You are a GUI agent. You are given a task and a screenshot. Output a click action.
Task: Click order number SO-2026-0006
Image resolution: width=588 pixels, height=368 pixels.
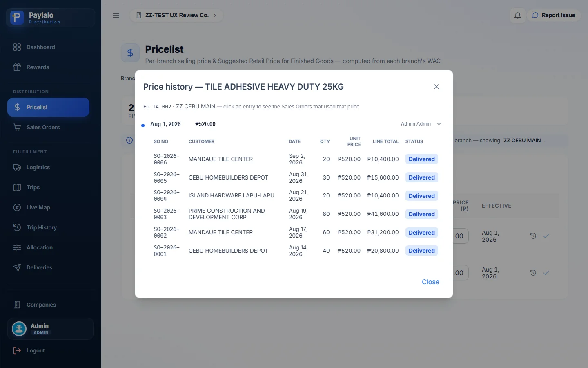coord(167,159)
